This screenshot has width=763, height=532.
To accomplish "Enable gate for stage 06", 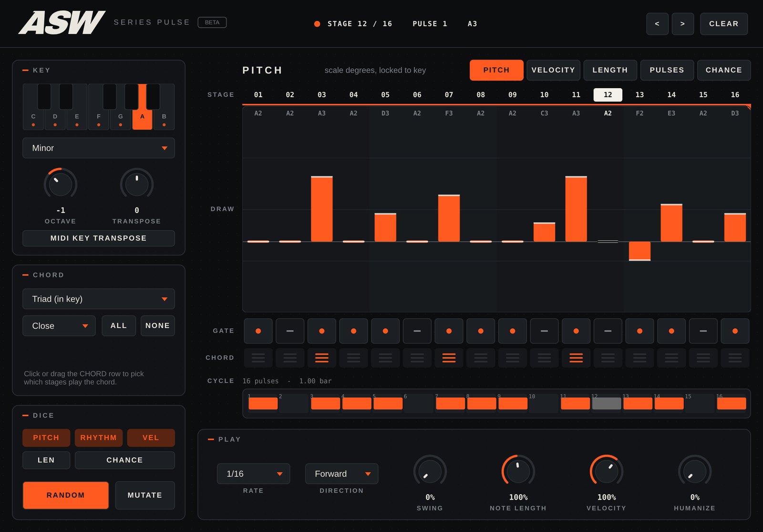I will point(417,331).
